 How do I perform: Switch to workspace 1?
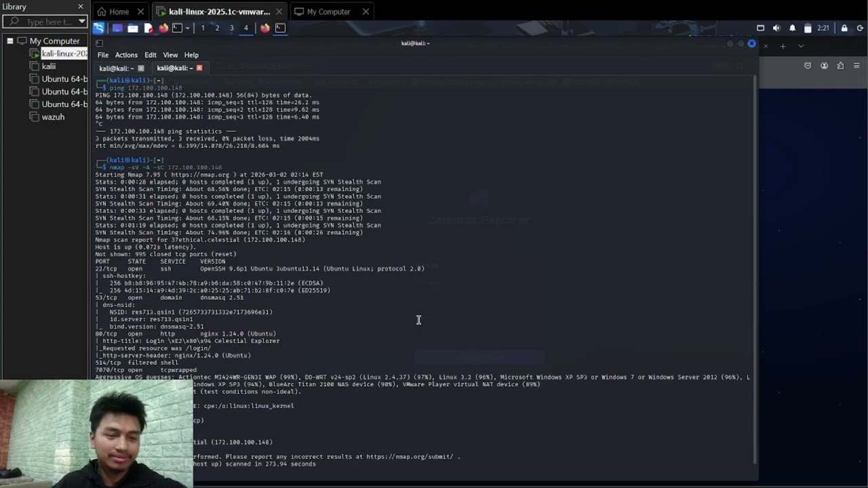point(203,28)
